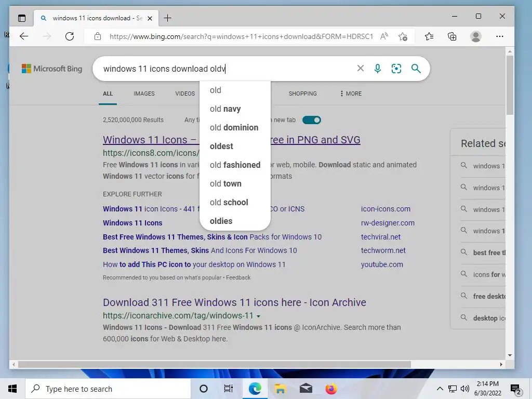Open 'Windows 11 Icons' explore further link
Screen dimensions: 532x399
coord(132,223)
